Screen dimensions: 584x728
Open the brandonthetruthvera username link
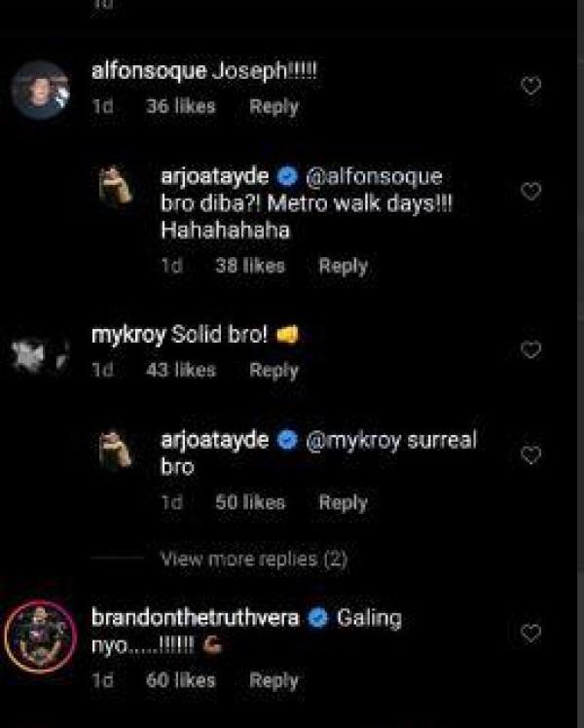[194, 618]
